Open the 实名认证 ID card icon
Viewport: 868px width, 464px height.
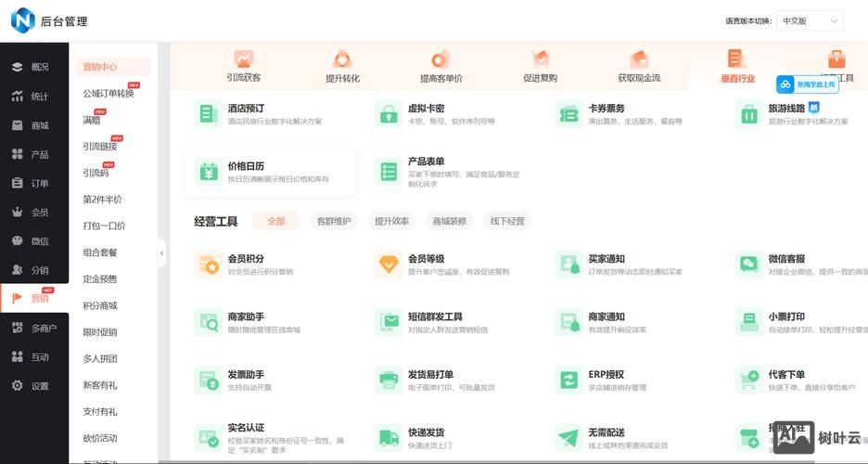pos(208,438)
